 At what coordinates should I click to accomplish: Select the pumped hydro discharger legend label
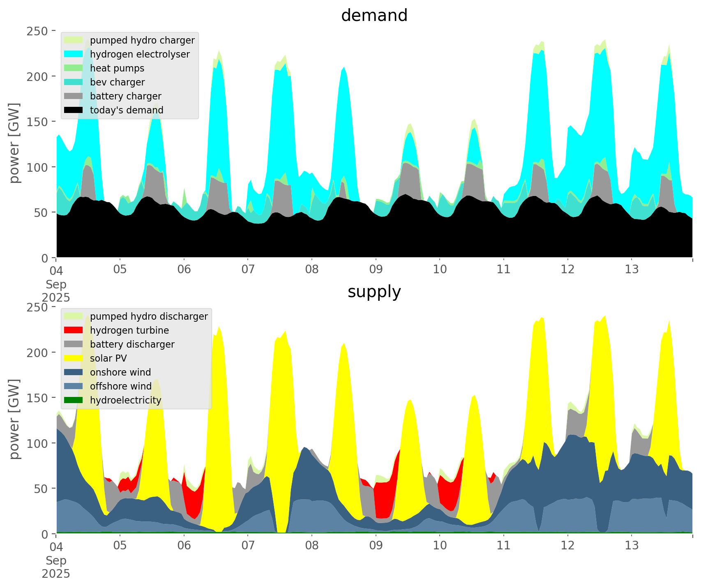pos(149,316)
